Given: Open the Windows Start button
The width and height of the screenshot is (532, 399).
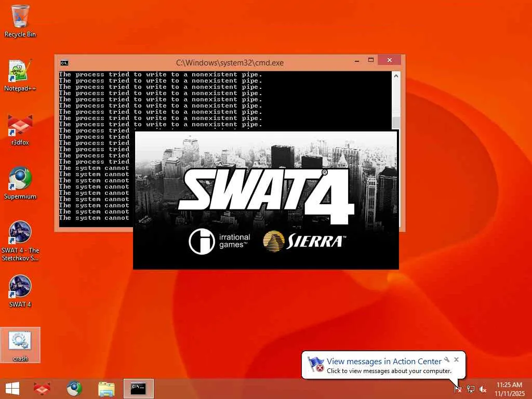Looking at the screenshot, I should tap(12, 389).
